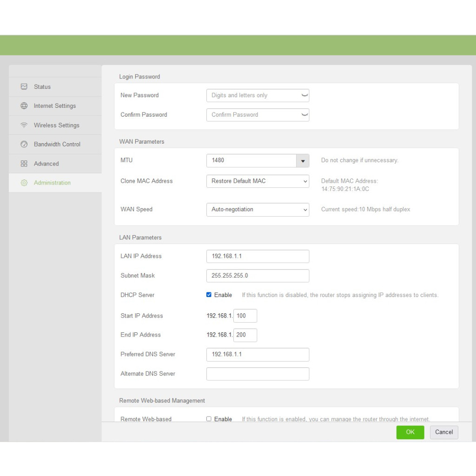
Task: Open the WAN Speed dropdown
Action: coord(258,210)
